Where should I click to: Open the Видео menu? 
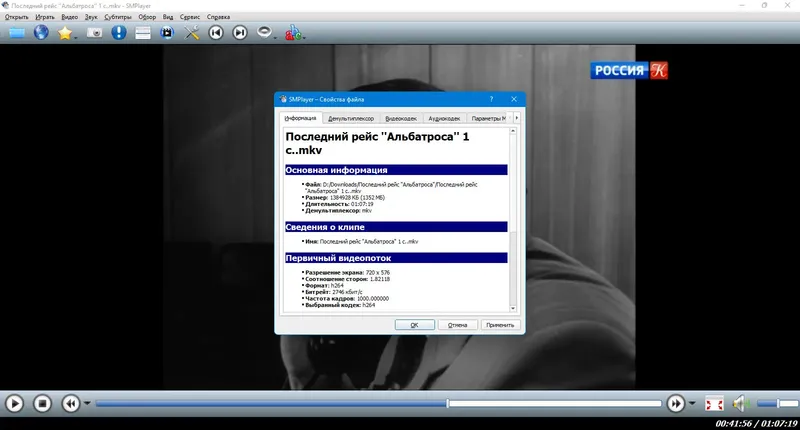click(x=70, y=17)
